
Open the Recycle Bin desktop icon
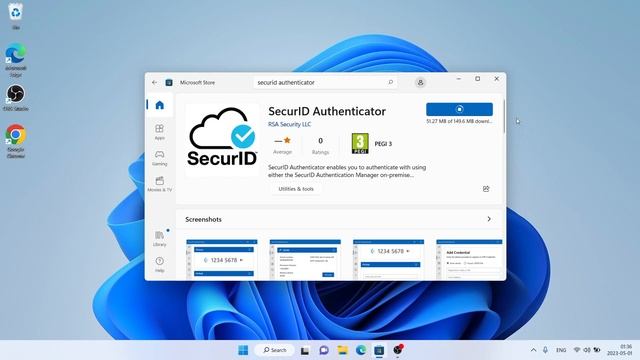[x=16, y=16]
